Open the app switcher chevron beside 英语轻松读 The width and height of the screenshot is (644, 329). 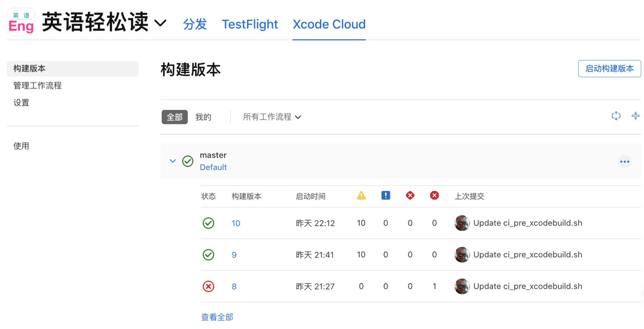(161, 23)
